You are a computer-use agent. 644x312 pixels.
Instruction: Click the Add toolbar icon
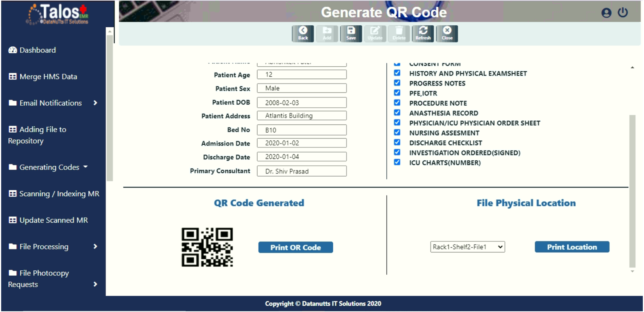pos(327,34)
